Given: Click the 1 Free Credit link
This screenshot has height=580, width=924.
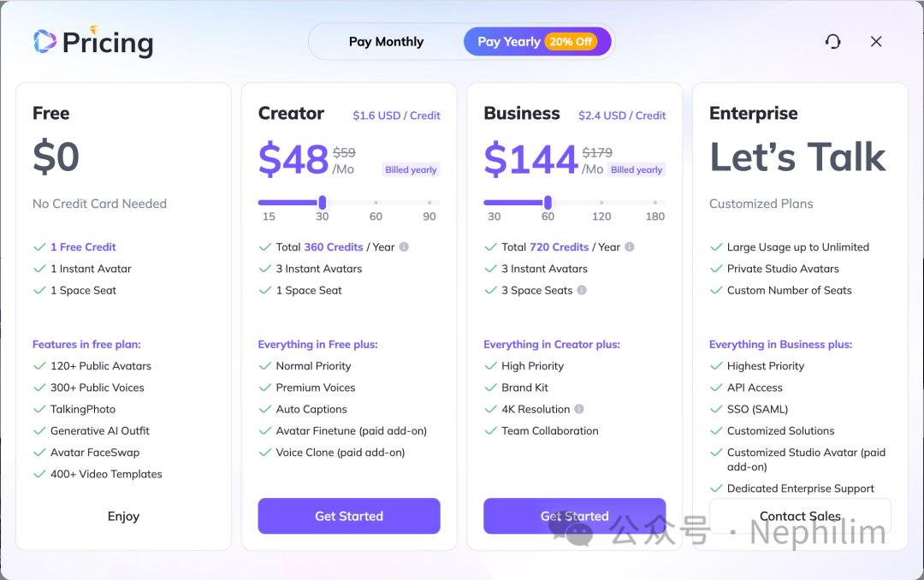Looking at the screenshot, I should pyautogui.click(x=83, y=247).
